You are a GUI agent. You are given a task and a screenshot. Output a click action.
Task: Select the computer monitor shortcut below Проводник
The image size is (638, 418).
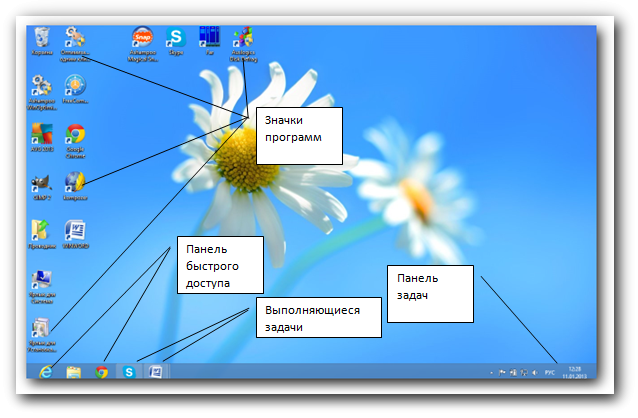[x=42, y=287]
